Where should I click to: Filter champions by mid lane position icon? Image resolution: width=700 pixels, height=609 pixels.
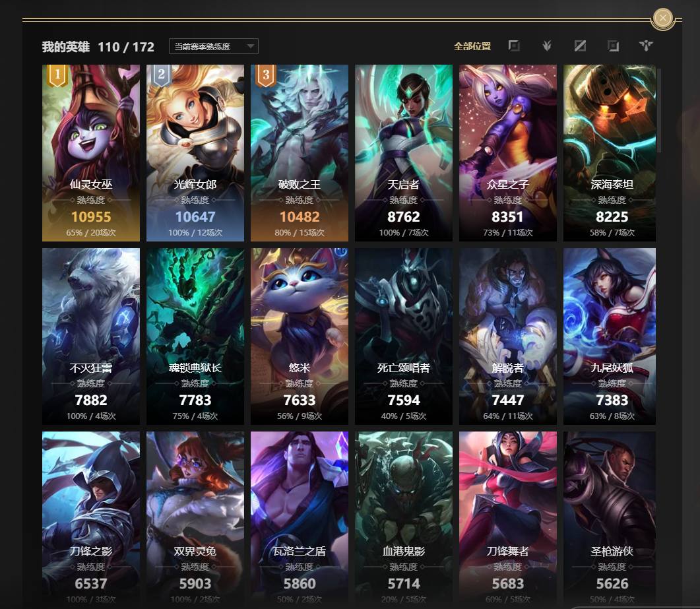point(580,46)
